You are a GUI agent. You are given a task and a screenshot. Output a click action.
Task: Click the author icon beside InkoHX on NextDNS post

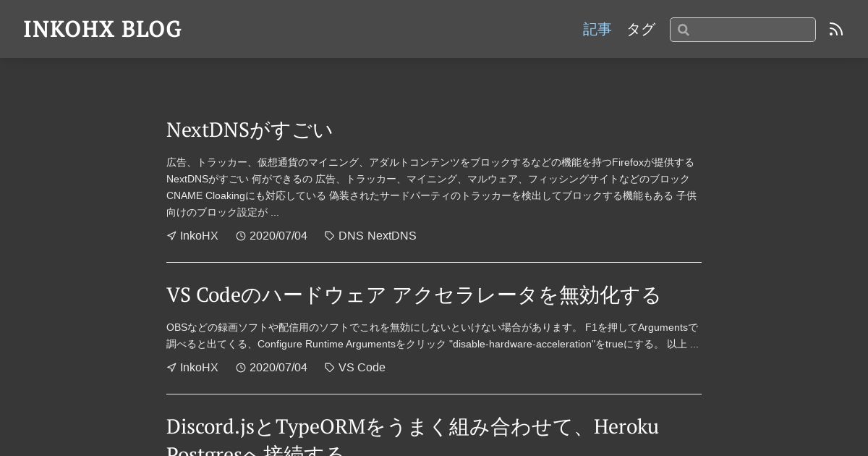(171, 235)
